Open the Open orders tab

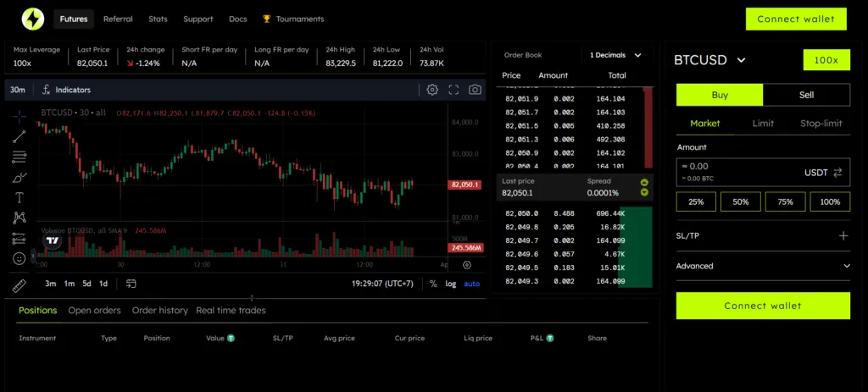coord(94,310)
